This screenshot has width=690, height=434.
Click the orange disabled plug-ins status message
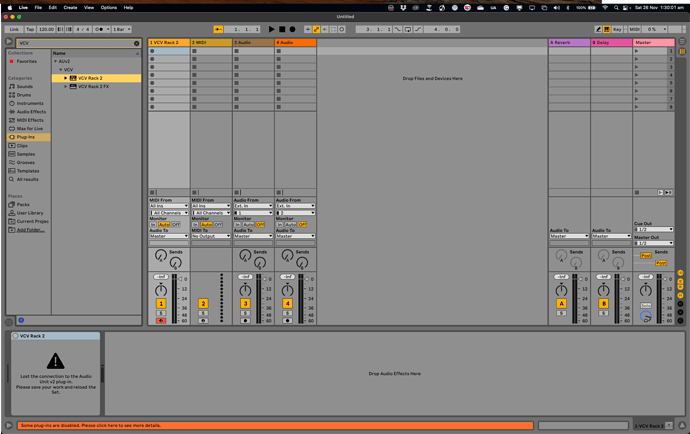point(275,425)
